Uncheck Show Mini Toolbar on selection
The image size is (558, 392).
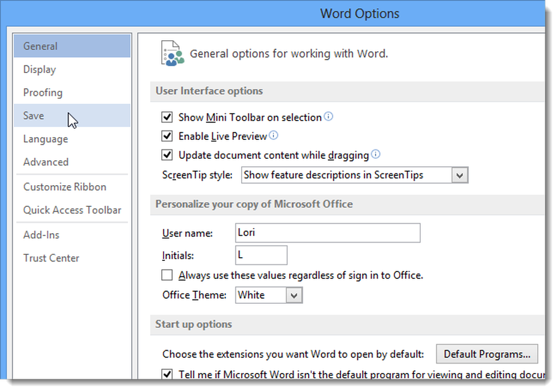pyautogui.click(x=167, y=117)
